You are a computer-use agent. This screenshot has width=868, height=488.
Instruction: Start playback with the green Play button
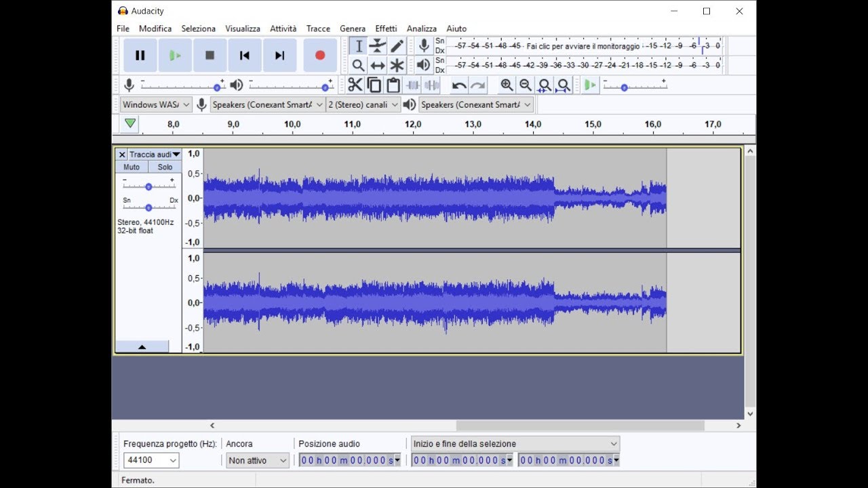[x=175, y=56]
